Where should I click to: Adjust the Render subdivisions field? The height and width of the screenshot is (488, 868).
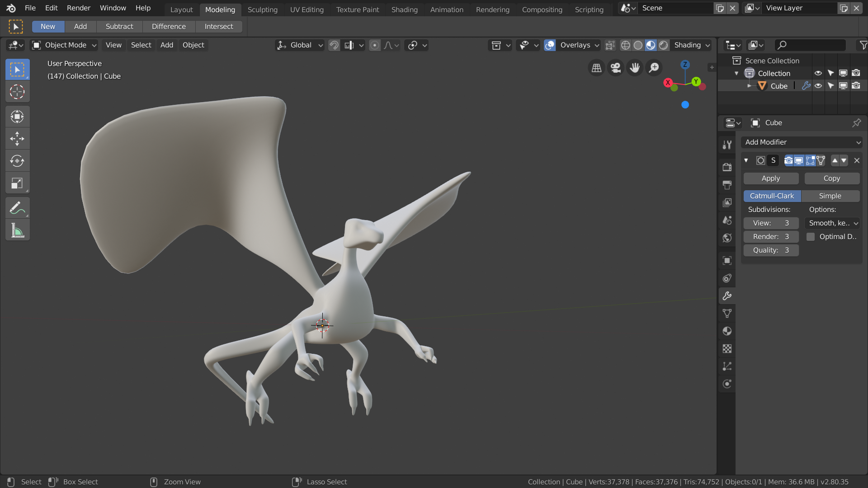[x=771, y=237]
